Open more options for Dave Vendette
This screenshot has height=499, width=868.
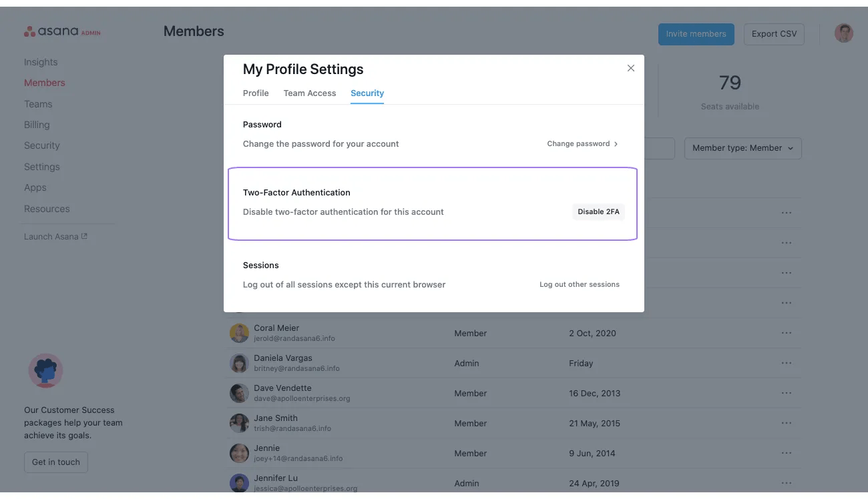[786, 393]
